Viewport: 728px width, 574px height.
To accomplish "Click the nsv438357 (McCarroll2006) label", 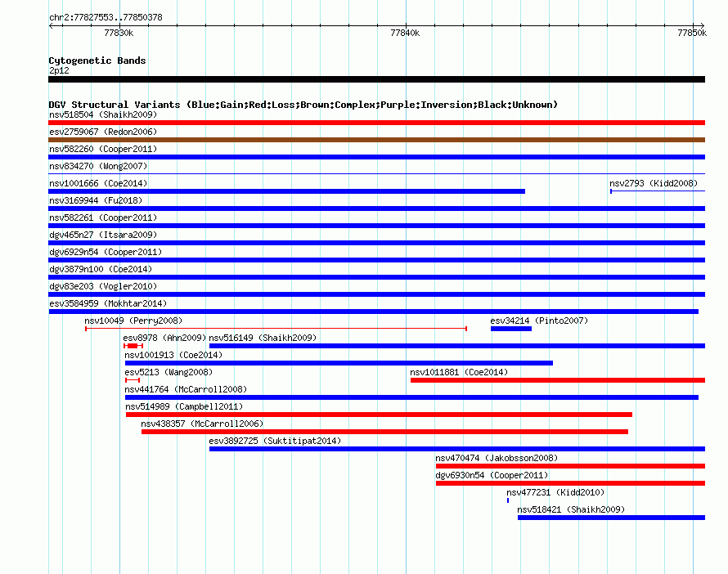I will click(202, 424).
